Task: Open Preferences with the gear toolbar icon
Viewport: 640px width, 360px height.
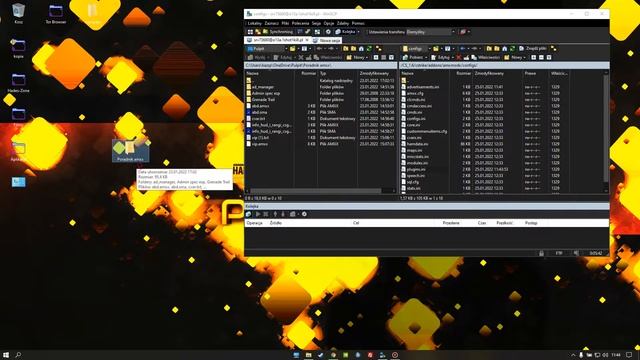Action: point(328,32)
